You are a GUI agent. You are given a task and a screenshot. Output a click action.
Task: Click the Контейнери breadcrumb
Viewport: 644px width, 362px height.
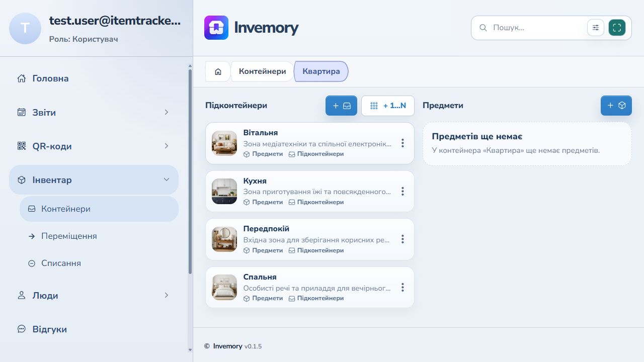pyautogui.click(x=262, y=71)
